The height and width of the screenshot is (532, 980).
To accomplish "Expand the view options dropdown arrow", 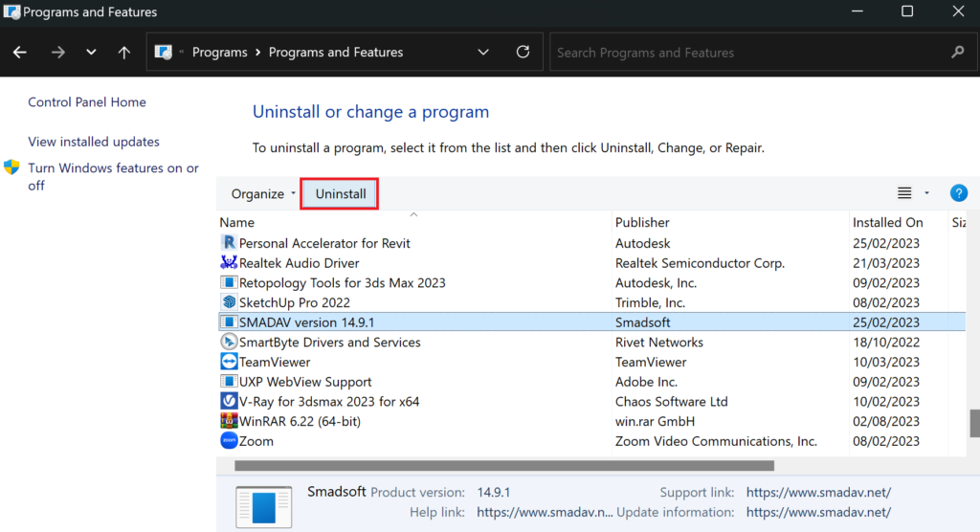I will pos(926,193).
